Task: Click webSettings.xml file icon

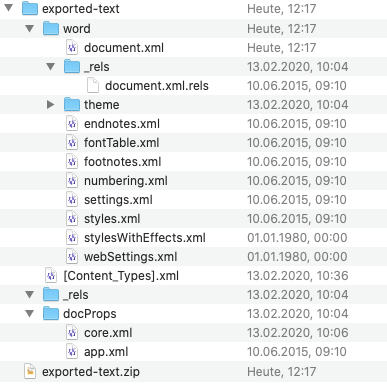Action: tap(72, 256)
